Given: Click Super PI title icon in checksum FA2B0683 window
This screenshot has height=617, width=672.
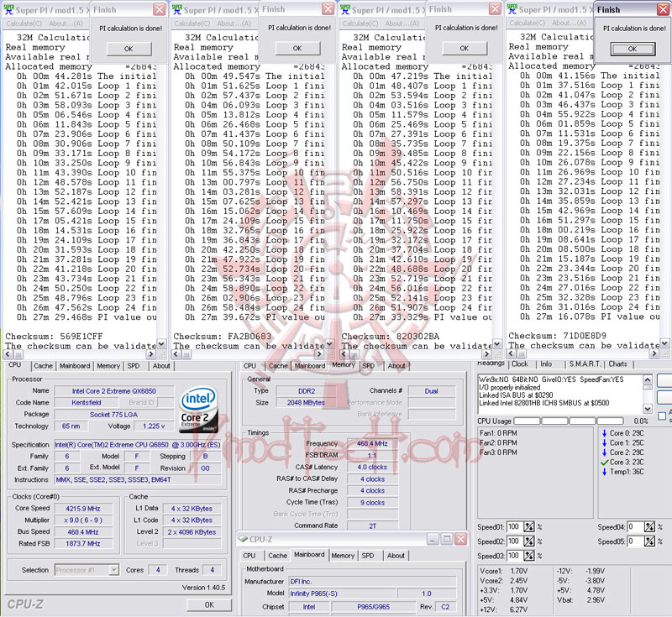Looking at the screenshot, I should click(177, 9).
